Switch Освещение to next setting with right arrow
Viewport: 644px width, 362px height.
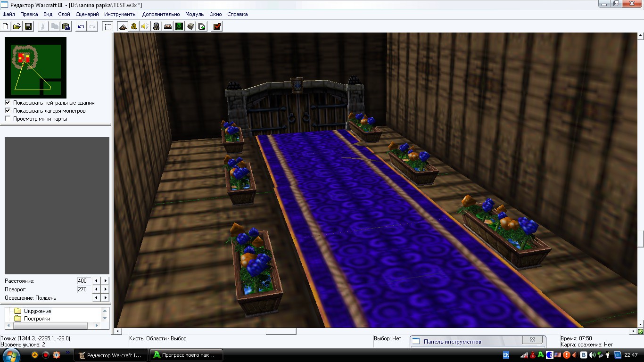click(106, 297)
